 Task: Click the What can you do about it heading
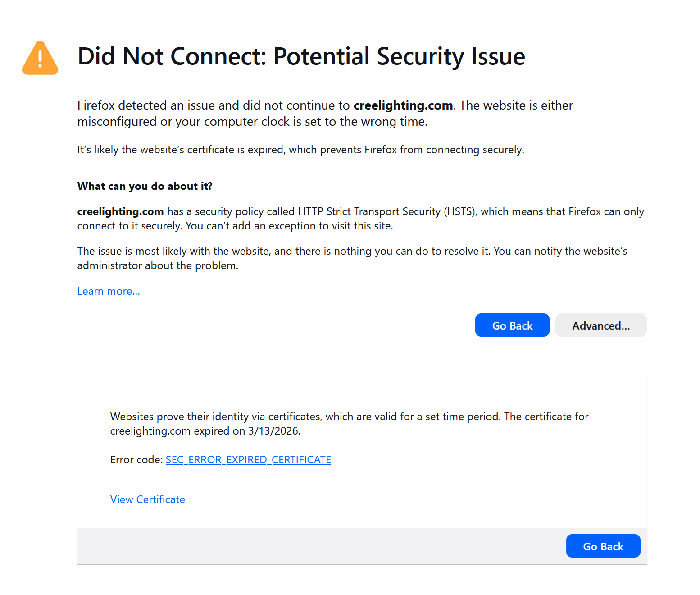(x=145, y=186)
